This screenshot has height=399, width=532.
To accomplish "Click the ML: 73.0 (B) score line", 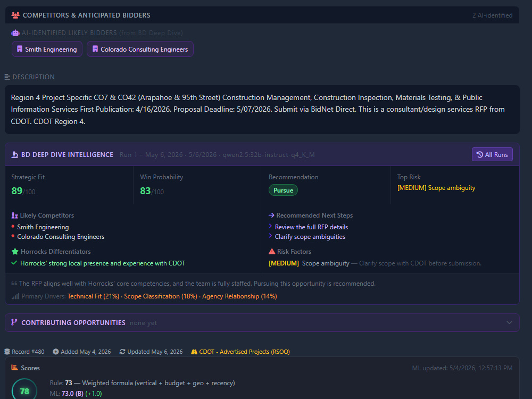I will pos(76,394).
